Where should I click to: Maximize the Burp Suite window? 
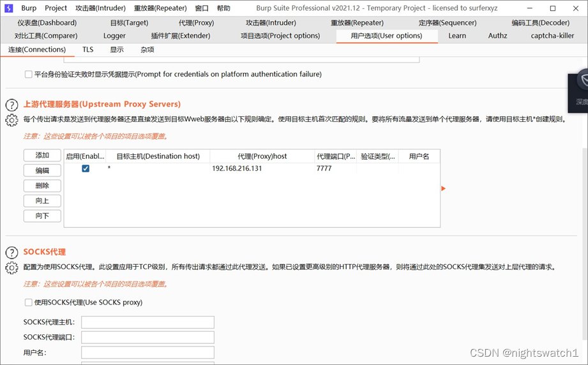point(553,8)
